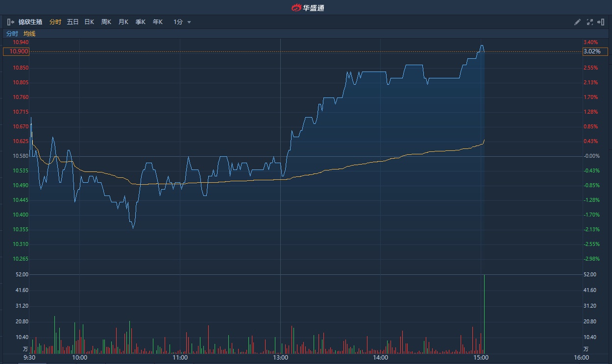The height and width of the screenshot is (364, 612).
Task: Collapse the left side panel
Action: pos(10,22)
